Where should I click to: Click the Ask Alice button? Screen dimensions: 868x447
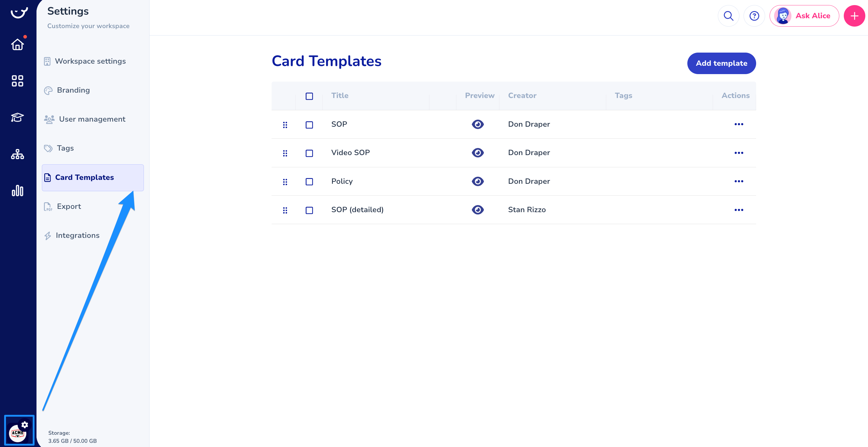pyautogui.click(x=804, y=16)
